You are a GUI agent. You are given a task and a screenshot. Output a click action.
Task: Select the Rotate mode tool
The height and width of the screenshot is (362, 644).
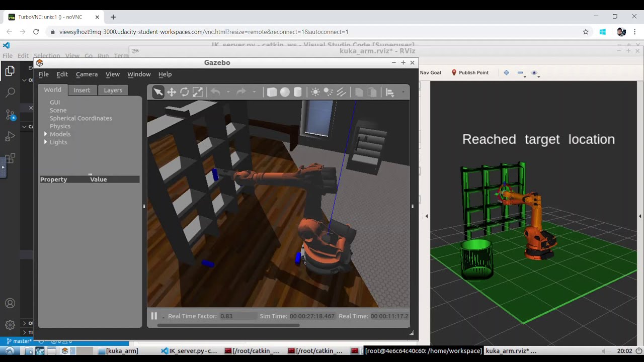pyautogui.click(x=185, y=92)
